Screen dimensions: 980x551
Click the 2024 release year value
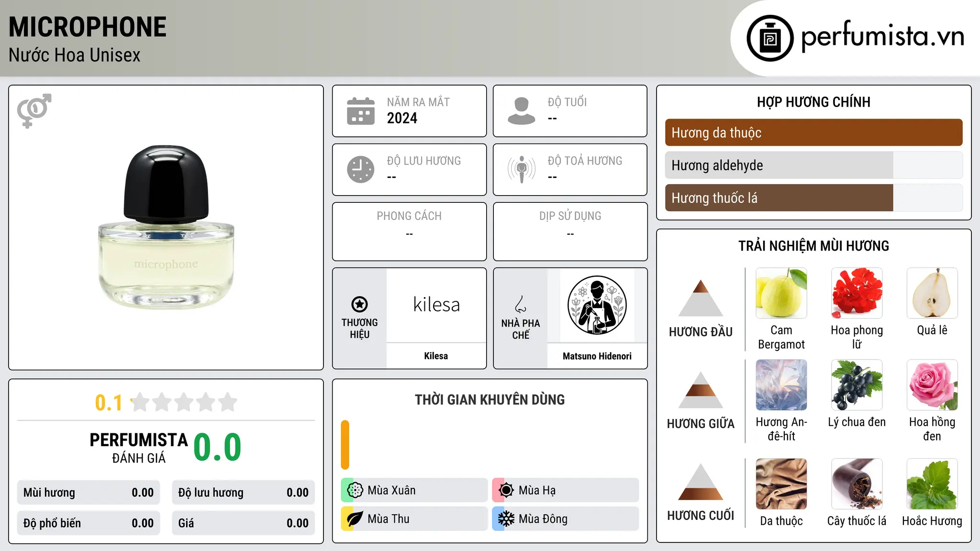(402, 118)
